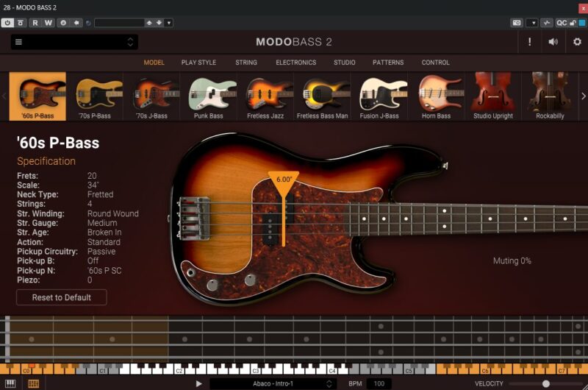Screen dimensions: 588x390
Task: Click the Broken In string age value
Action: click(104, 232)
